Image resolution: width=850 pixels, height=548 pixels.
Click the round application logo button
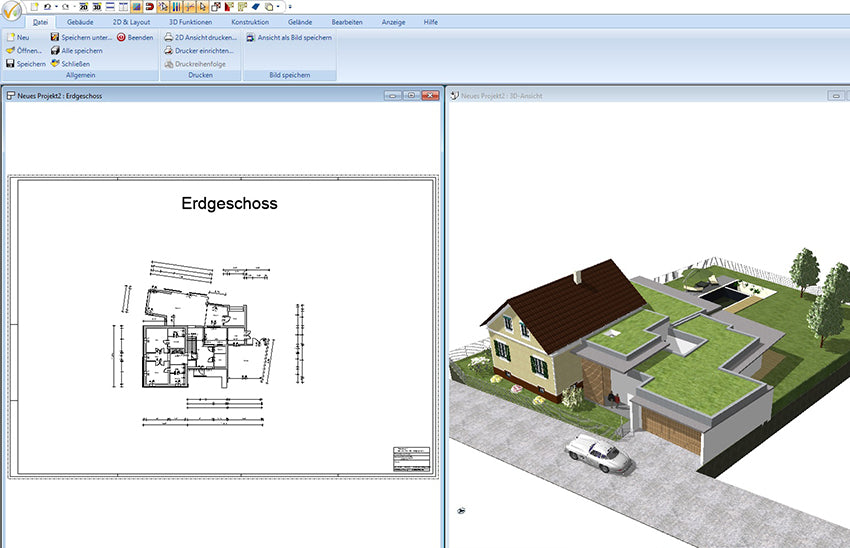[14, 13]
